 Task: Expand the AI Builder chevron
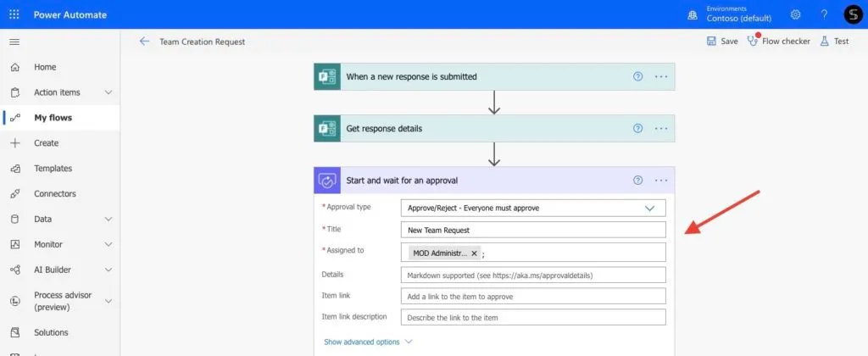pos(108,270)
